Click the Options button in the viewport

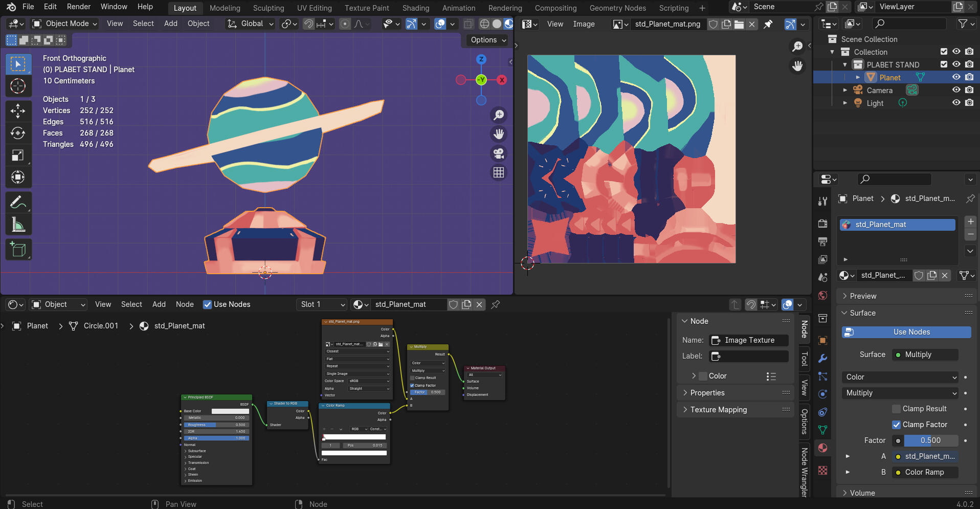(x=488, y=40)
